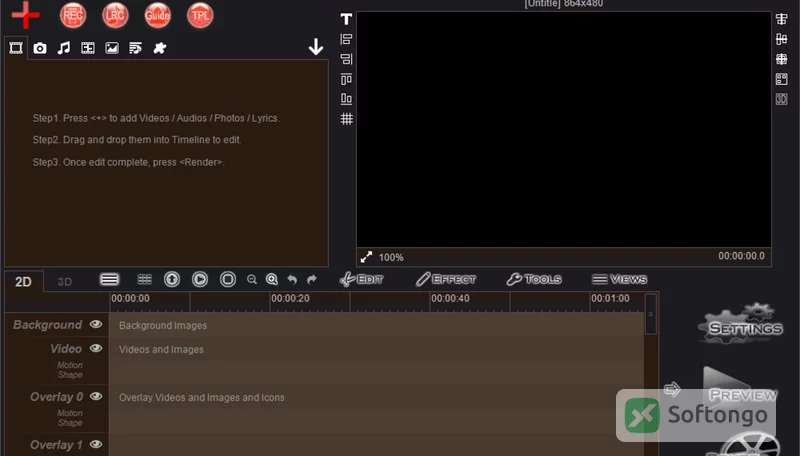
Task: Redo the last action
Action: (x=312, y=280)
